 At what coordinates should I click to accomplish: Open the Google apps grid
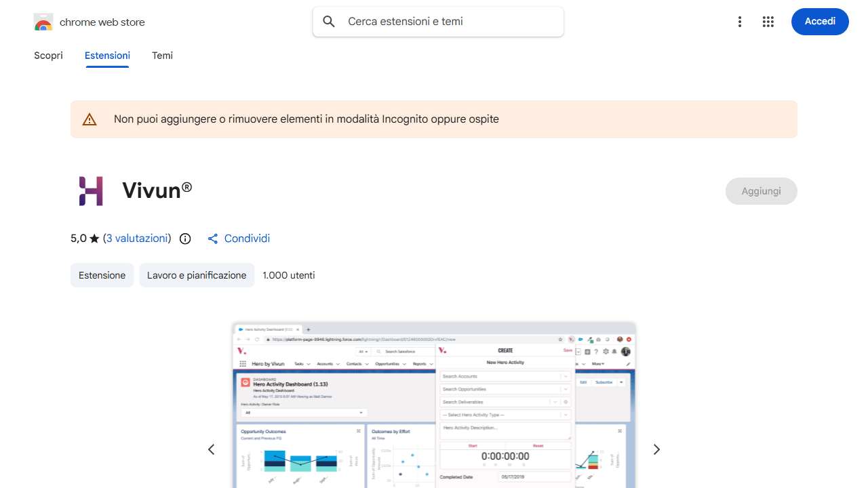768,22
